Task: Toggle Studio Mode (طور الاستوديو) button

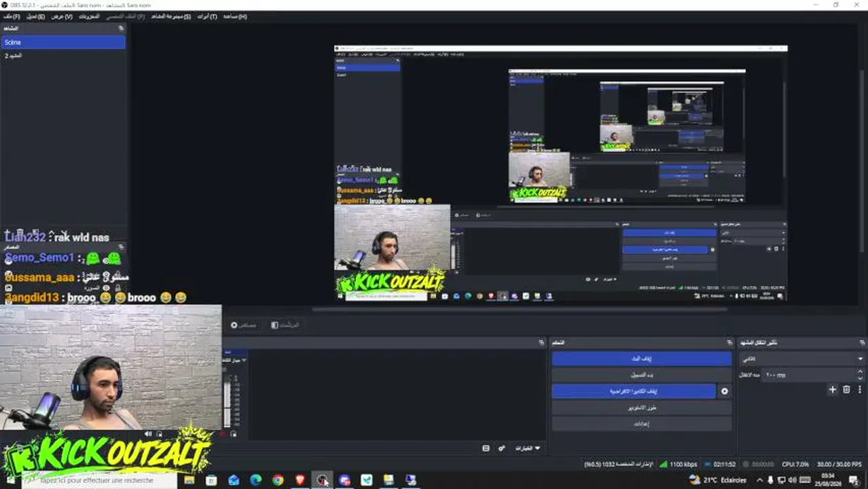Action: (642, 407)
